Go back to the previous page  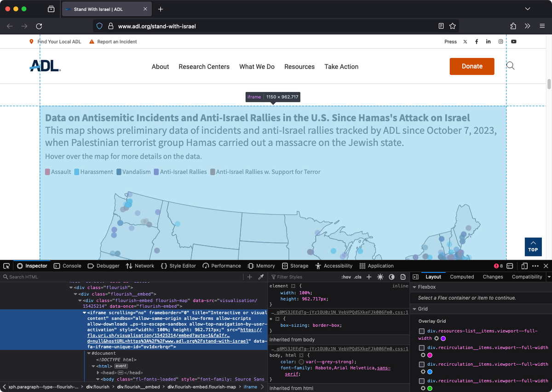pyautogui.click(x=10, y=26)
